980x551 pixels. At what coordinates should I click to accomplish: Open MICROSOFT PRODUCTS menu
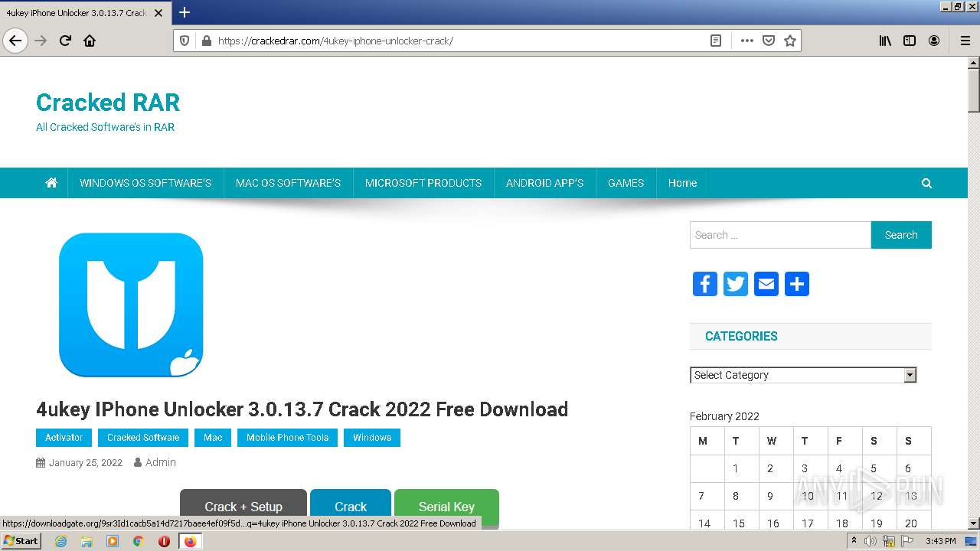click(423, 183)
